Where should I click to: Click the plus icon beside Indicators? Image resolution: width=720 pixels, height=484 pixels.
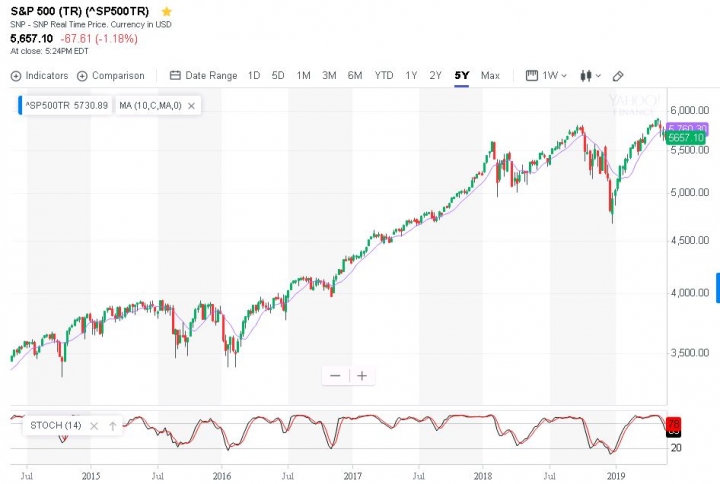16,76
